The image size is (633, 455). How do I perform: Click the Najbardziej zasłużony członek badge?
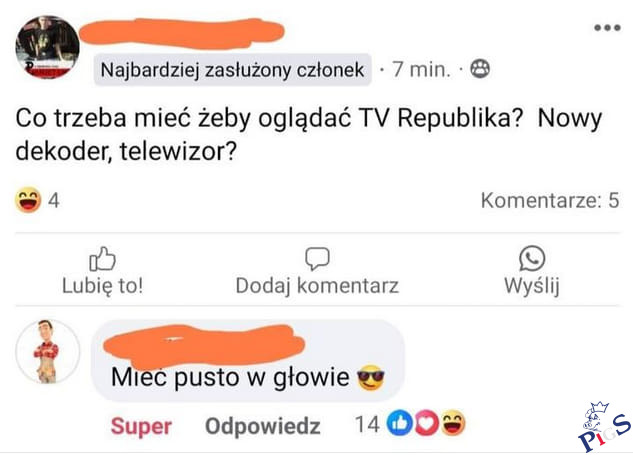(233, 70)
